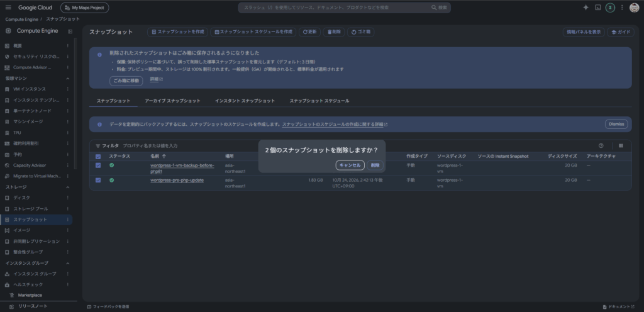The width and height of the screenshot is (644, 312).
Task: Open Gemini AI assistant sparkle icon
Action: [x=586, y=8]
